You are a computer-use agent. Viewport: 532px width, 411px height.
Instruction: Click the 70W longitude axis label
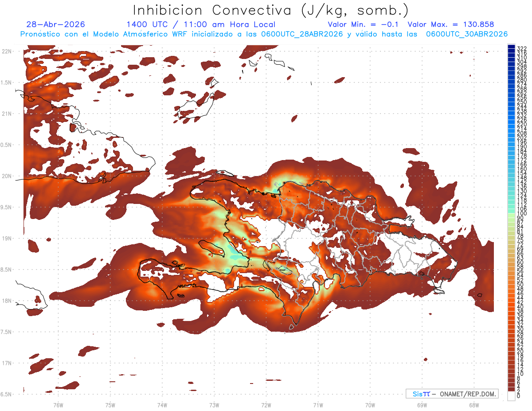tap(370, 405)
